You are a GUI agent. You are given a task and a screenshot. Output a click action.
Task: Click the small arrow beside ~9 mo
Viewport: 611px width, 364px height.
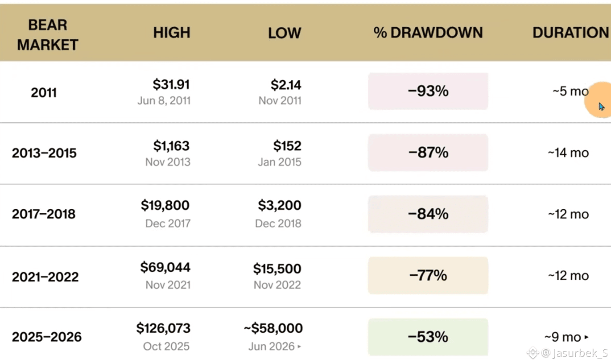click(x=586, y=337)
